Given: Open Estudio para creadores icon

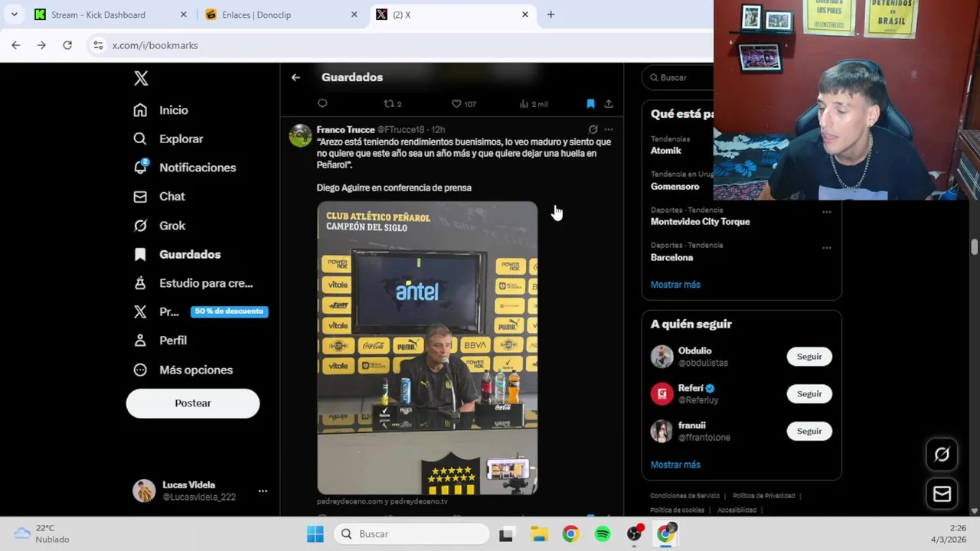Looking at the screenshot, I should [140, 283].
